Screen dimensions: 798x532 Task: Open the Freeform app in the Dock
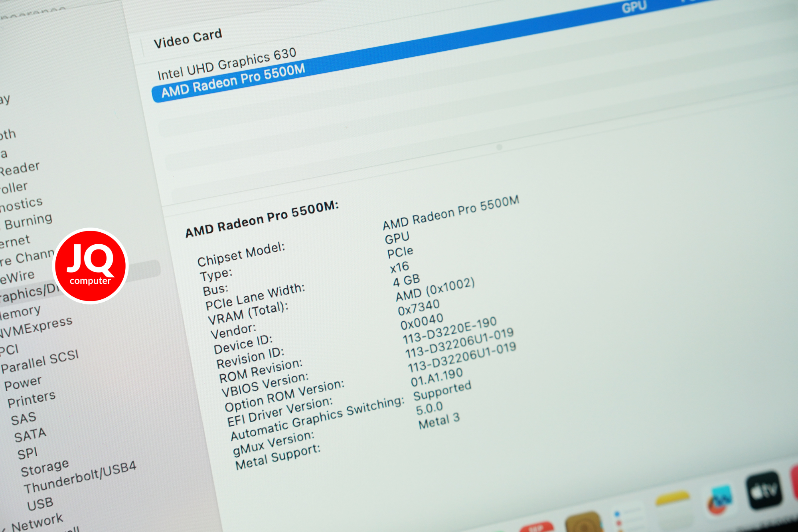point(719,500)
